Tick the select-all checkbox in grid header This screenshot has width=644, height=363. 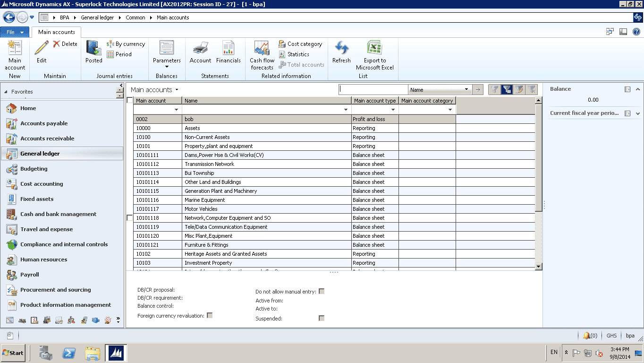[130, 100]
